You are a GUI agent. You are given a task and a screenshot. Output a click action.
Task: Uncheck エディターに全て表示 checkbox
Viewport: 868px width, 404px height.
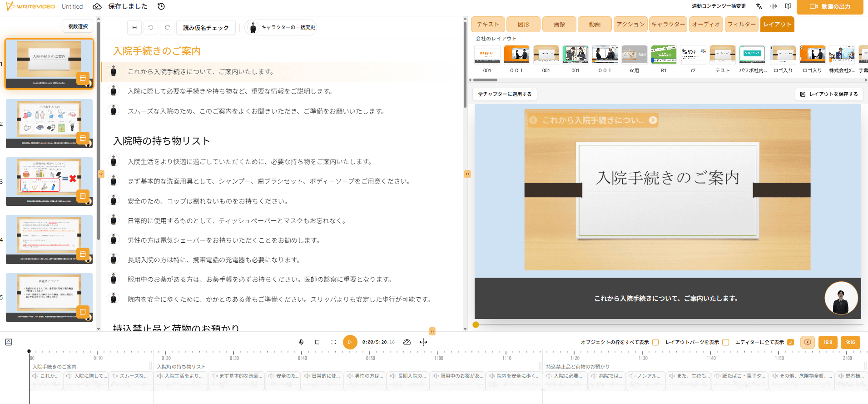coord(790,342)
